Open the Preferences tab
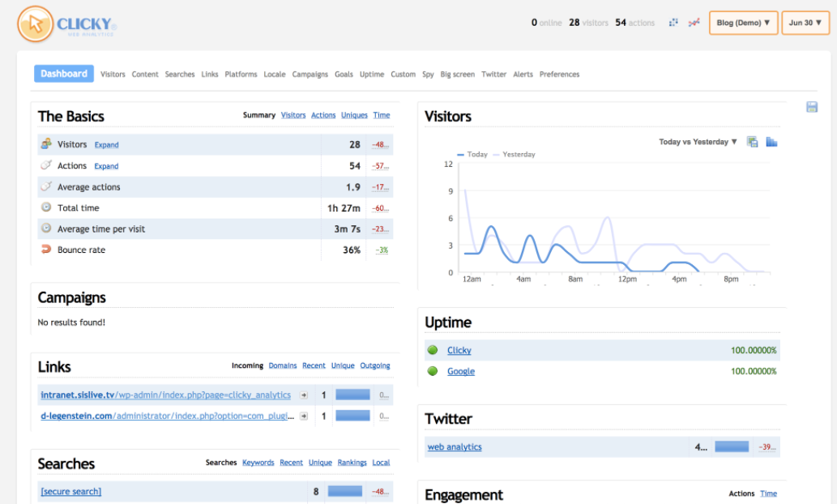 pyautogui.click(x=559, y=75)
